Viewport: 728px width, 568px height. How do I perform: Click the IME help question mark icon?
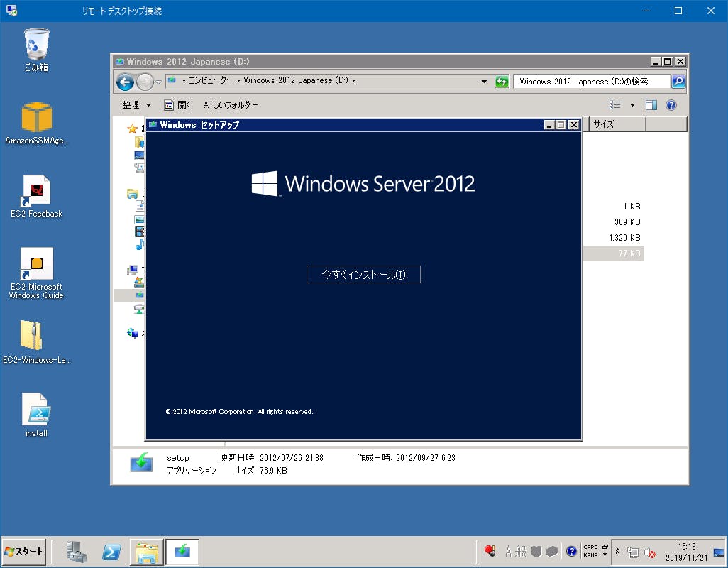coord(571,551)
